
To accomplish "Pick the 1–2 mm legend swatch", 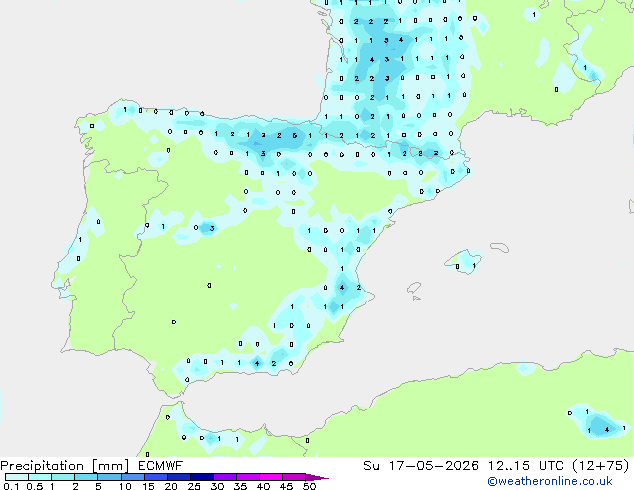I will point(63,477).
